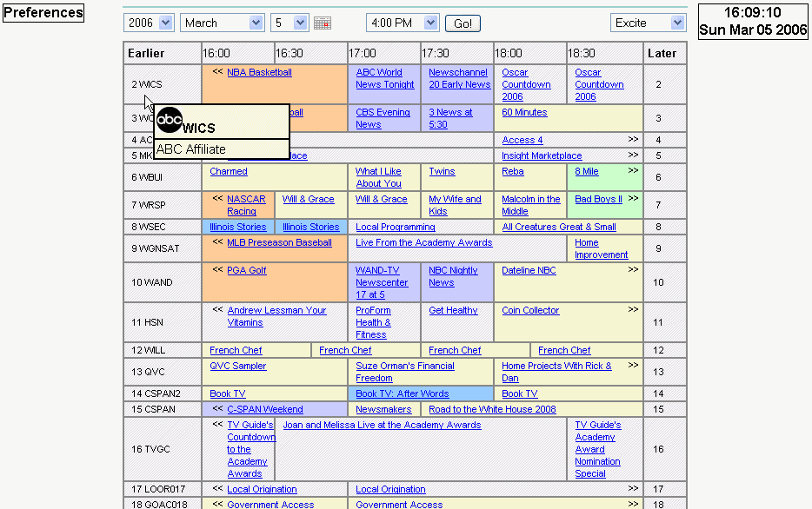This screenshot has width=812, height=509.
Task: Click the 2 WICS channel label
Action: (x=147, y=84)
